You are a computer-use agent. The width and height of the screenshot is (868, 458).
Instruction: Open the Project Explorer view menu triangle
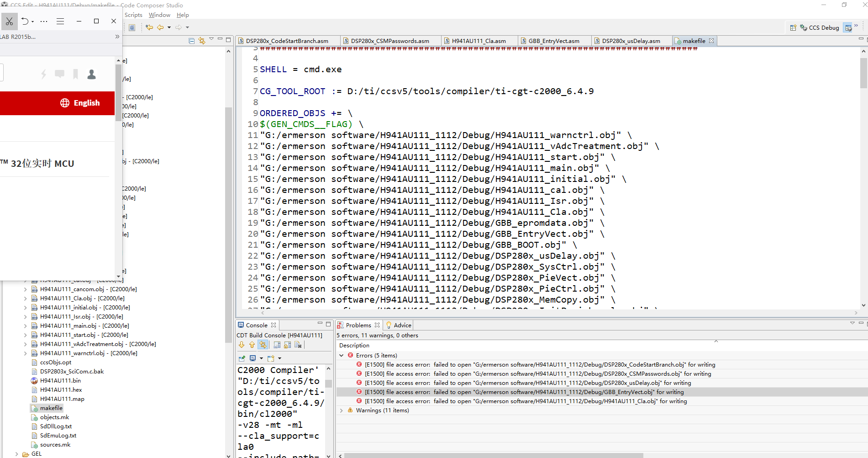tap(211, 39)
